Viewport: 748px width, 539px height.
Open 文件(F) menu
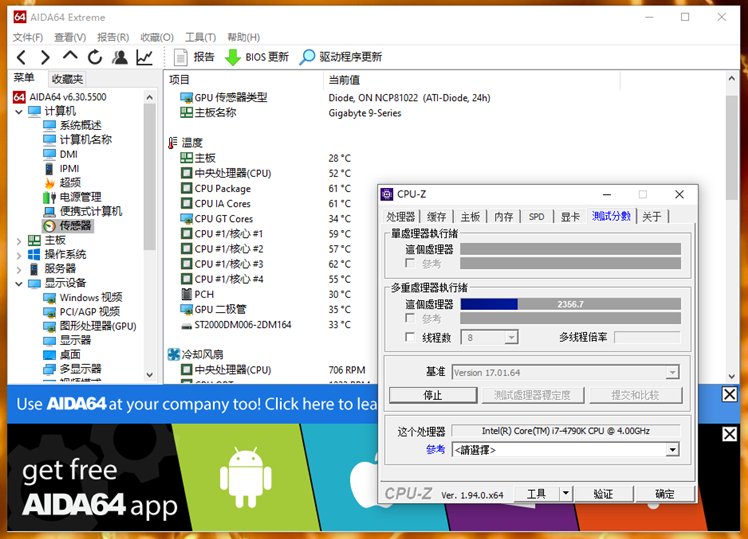28,37
